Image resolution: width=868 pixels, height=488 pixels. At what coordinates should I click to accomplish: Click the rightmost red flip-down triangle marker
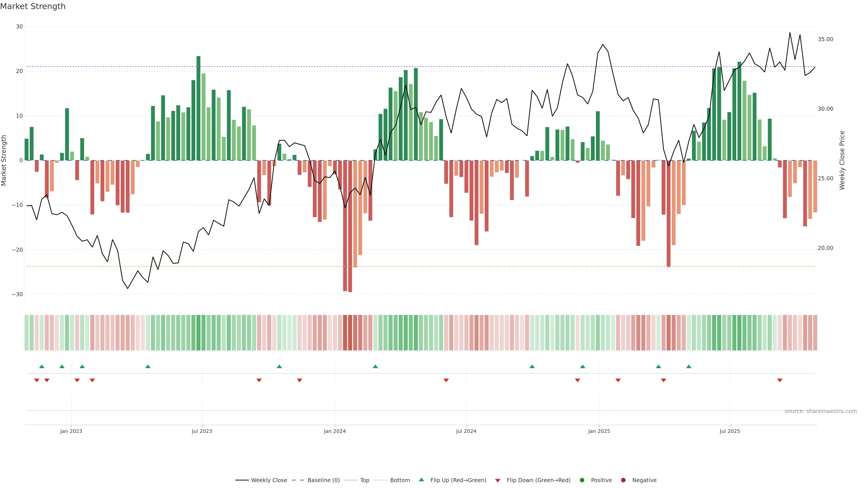click(780, 380)
